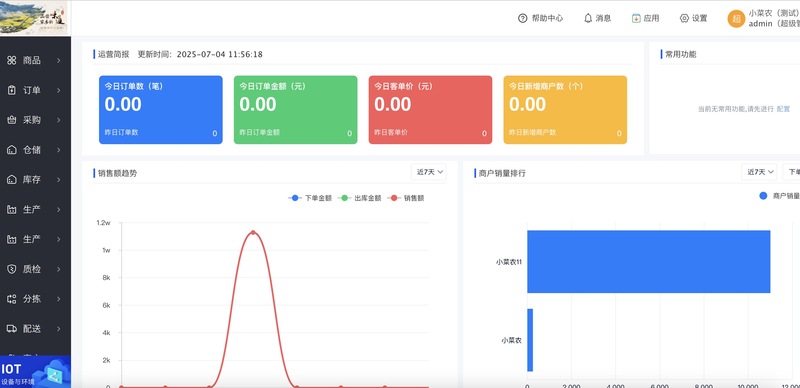Click the 采购 basket icon

pos(12,120)
